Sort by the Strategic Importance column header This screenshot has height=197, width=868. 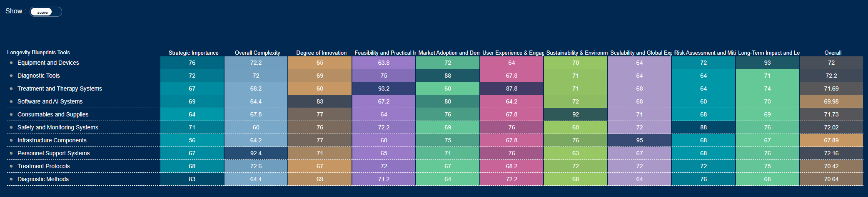(x=193, y=53)
